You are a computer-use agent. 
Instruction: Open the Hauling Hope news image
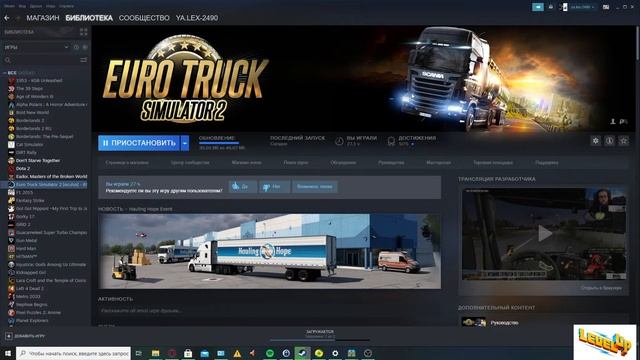269,251
